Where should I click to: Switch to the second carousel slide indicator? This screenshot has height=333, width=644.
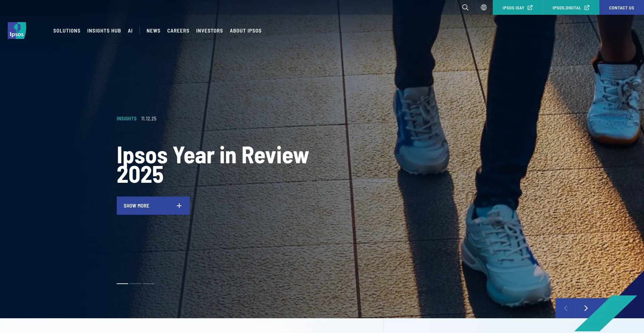pos(136,284)
